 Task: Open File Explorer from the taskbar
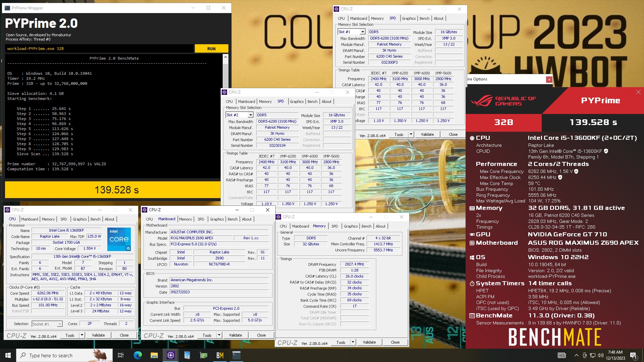(x=154, y=355)
